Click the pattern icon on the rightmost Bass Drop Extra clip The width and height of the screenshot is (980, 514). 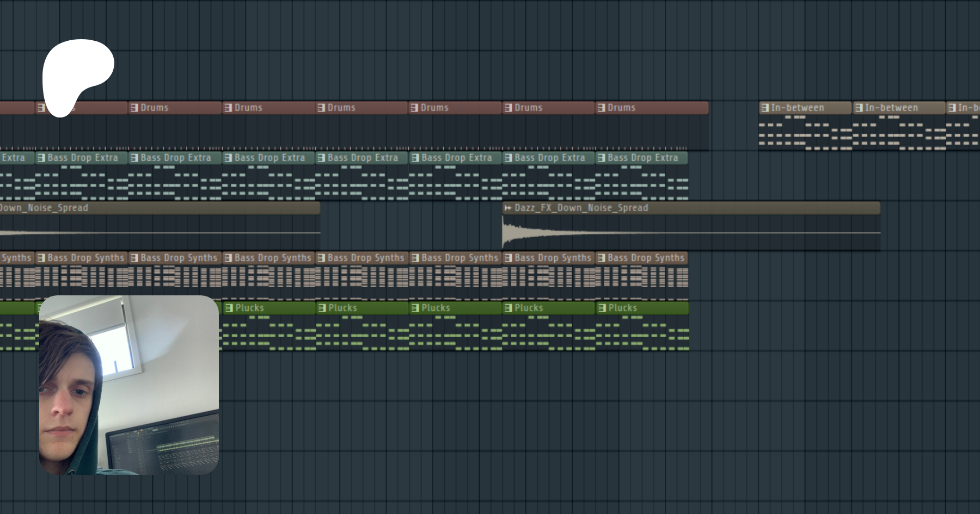click(x=601, y=158)
